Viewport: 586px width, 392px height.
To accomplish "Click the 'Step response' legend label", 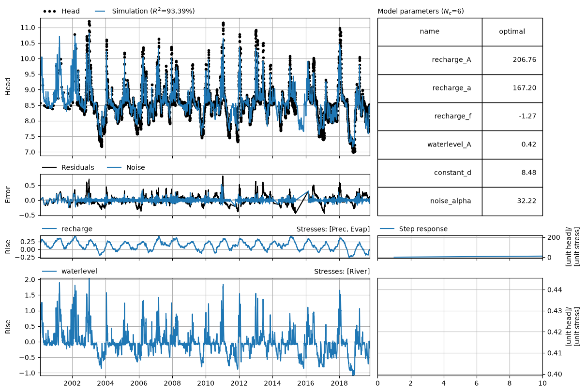I will [423, 229].
